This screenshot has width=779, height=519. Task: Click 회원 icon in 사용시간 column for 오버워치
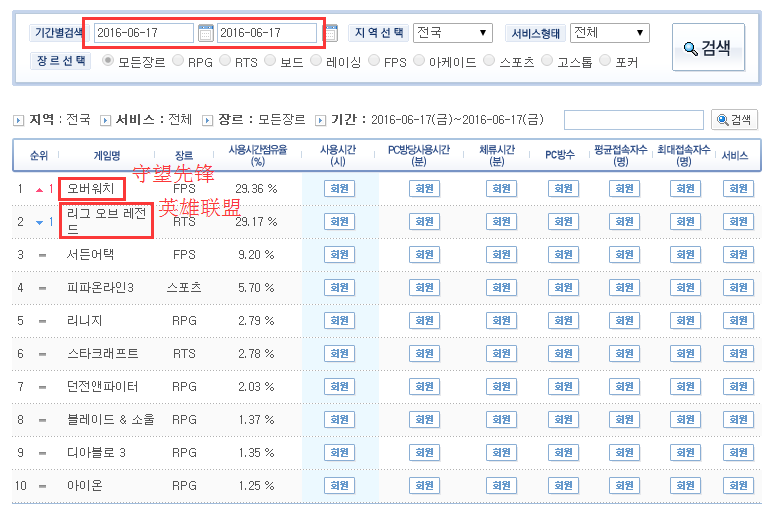tap(338, 188)
